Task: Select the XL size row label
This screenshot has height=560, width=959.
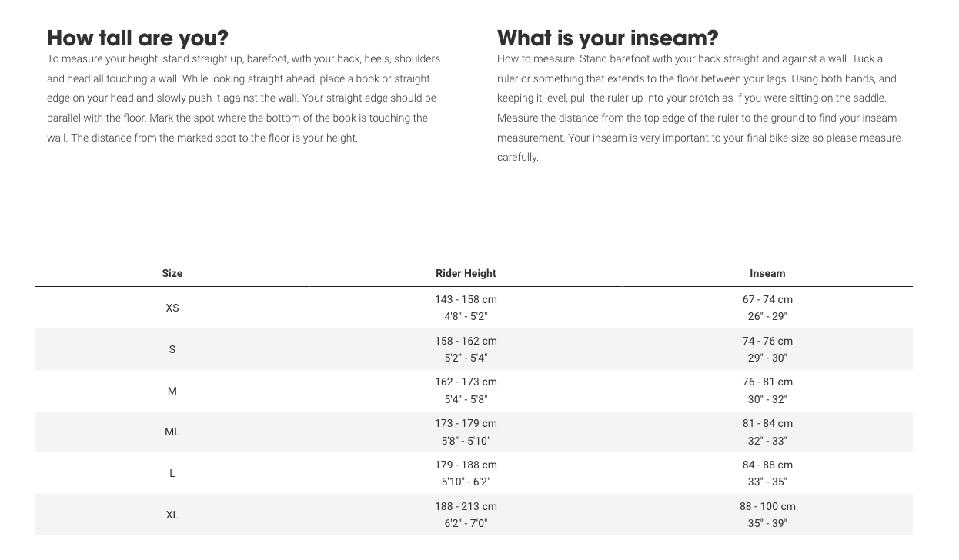Action: [x=172, y=515]
